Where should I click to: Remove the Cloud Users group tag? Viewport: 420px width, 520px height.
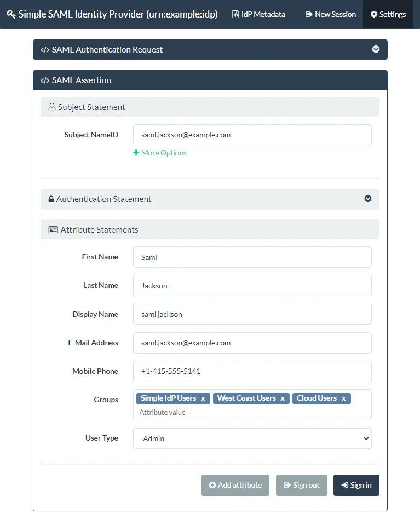[x=344, y=398]
